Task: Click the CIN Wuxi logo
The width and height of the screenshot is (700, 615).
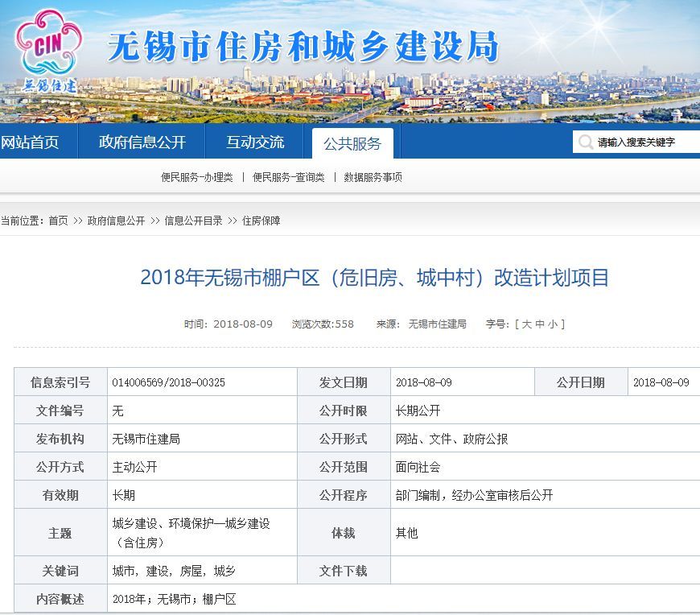Action: 48,52
